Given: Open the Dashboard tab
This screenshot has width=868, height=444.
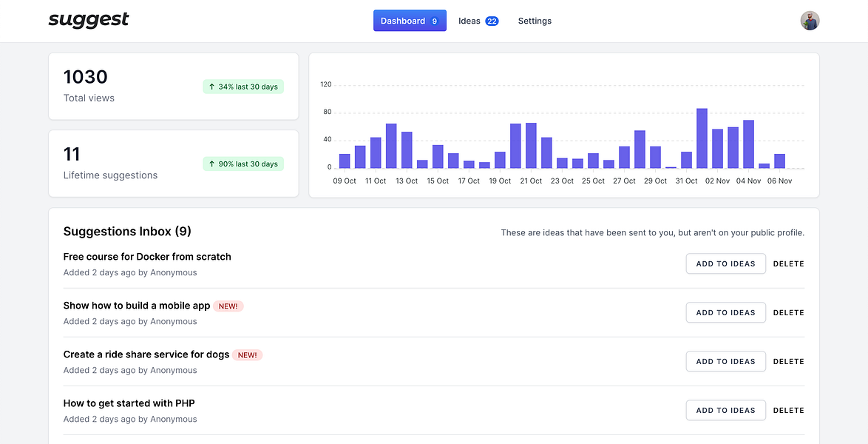Looking at the screenshot, I should pos(410,21).
